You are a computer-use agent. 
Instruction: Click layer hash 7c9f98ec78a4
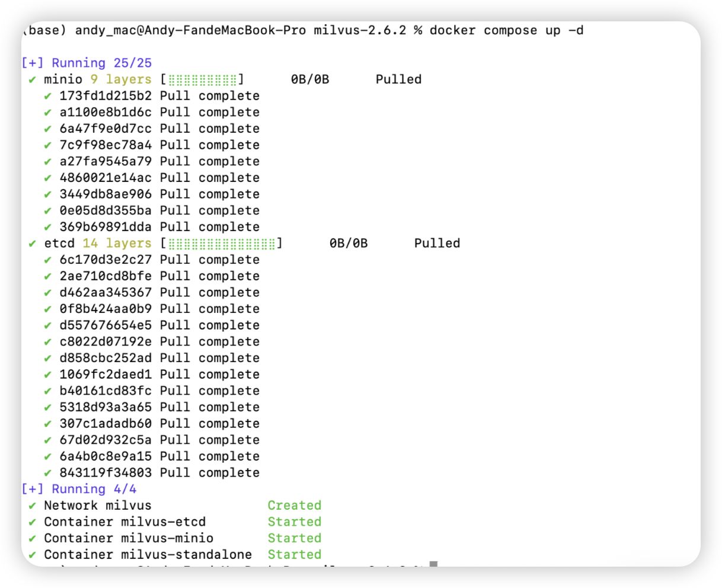(x=106, y=145)
